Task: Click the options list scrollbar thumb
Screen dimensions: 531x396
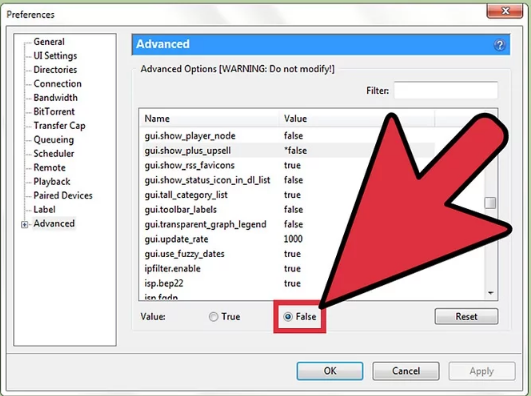Action: (x=490, y=203)
